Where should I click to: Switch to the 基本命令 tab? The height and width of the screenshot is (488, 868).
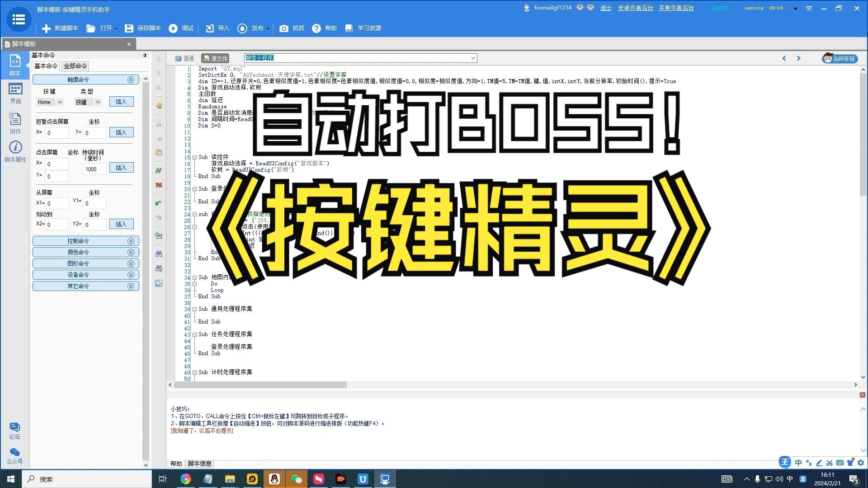[x=46, y=66]
